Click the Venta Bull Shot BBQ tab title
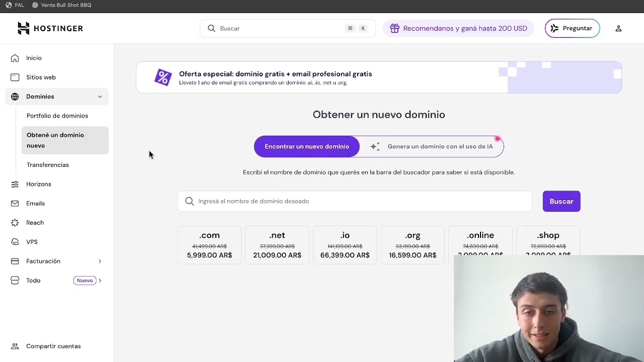Viewport: 644px width, 362px height. [x=66, y=5]
